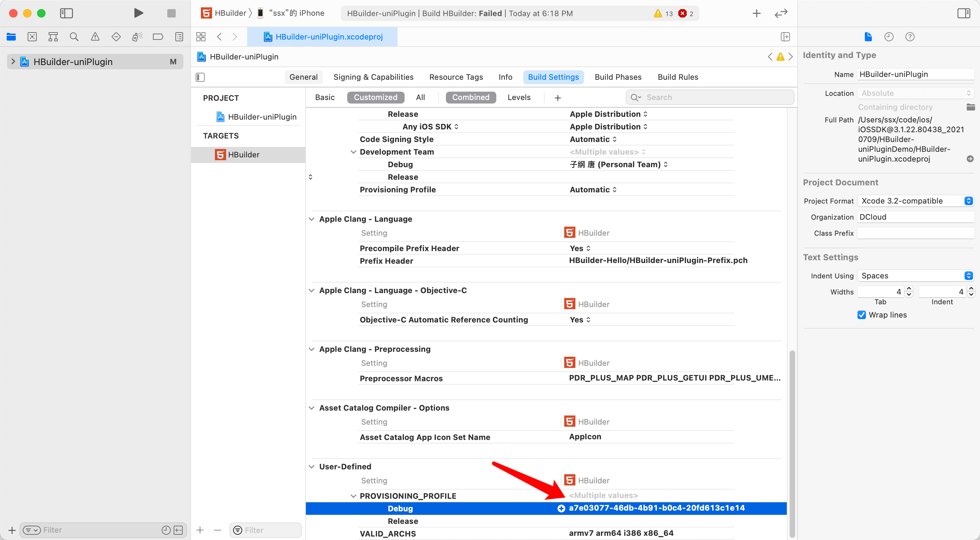The height and width of the screenshot is (540, 980).
Task: Click the add build setting plus button
Action: pyautogui.click(x=558, y=98)
